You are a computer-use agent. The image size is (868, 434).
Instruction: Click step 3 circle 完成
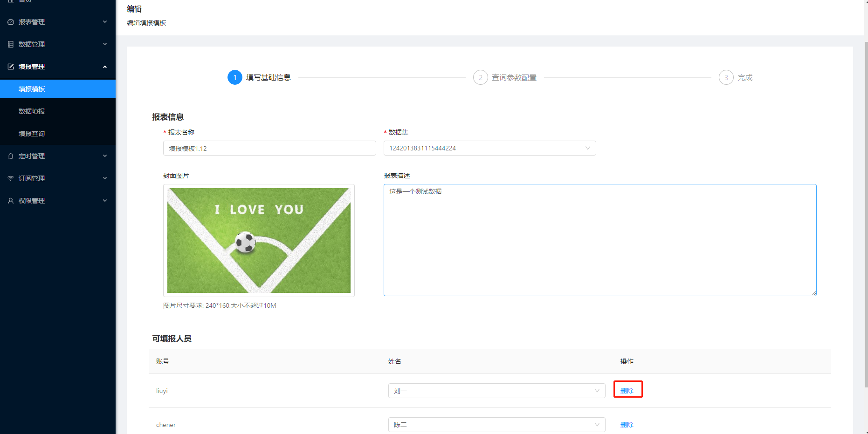click(x=726, y=77)
